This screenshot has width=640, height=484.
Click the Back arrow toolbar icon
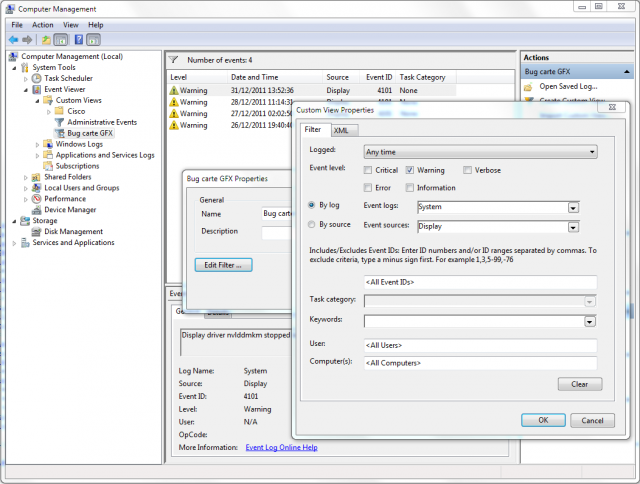(x=13, y=39)
